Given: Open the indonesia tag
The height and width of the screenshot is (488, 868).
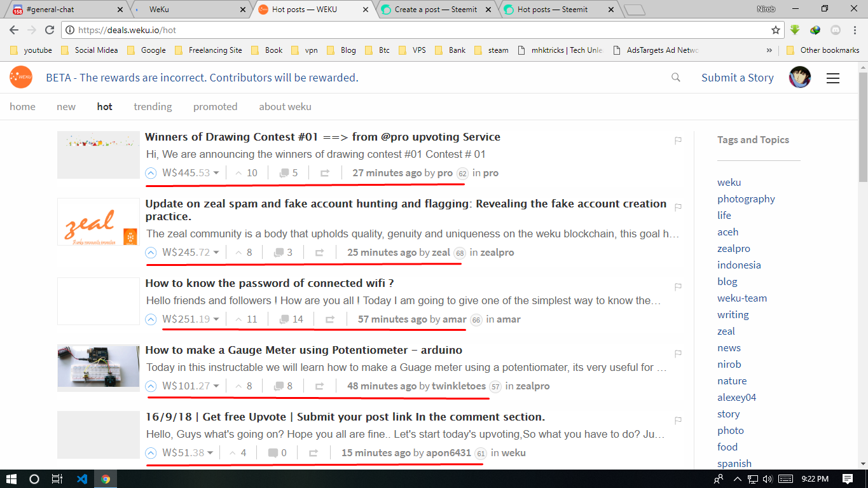Looking at the screenshot, I should 739,265.
